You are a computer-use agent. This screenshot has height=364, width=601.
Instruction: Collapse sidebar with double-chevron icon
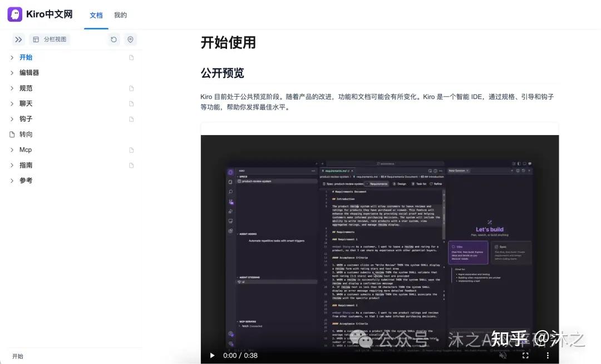[x=18, y=39]
